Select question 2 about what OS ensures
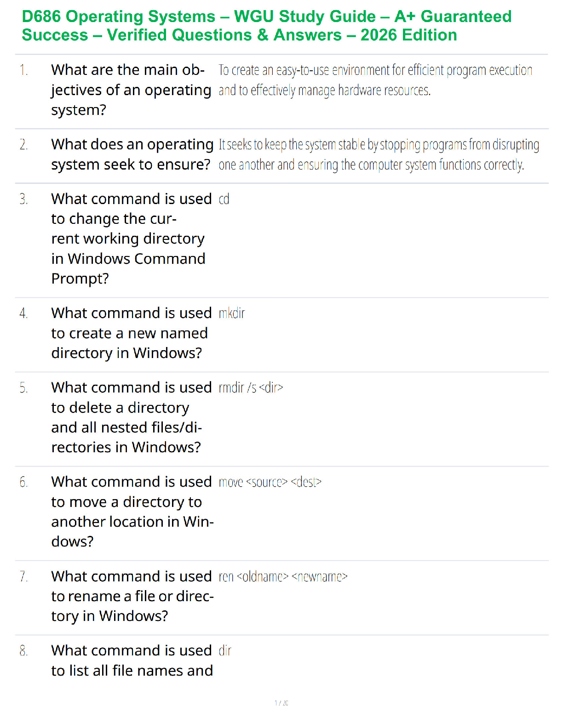This screenshot has height=728, width=563. coord(132,154)
